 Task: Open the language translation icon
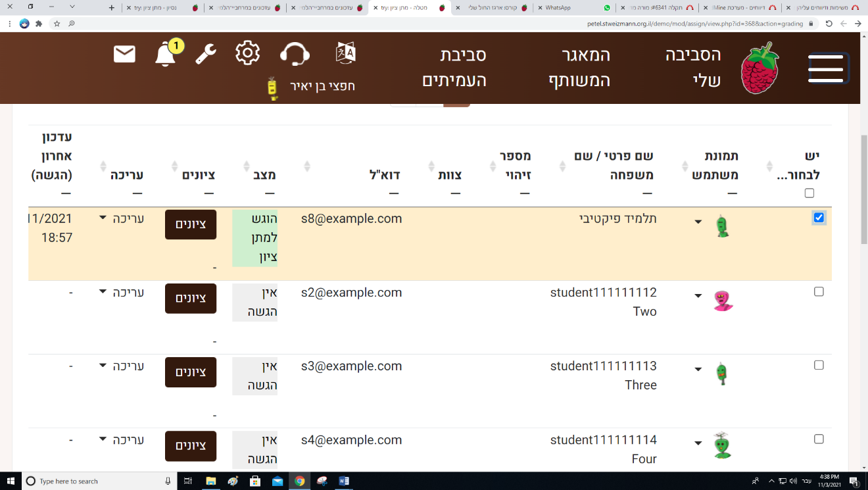pos(346,53)
